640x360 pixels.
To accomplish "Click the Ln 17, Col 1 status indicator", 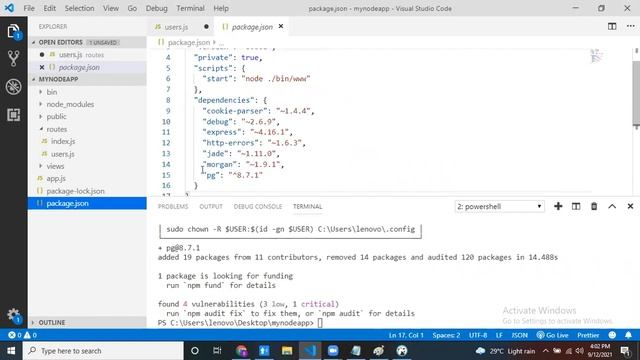I will coord(406,335).
